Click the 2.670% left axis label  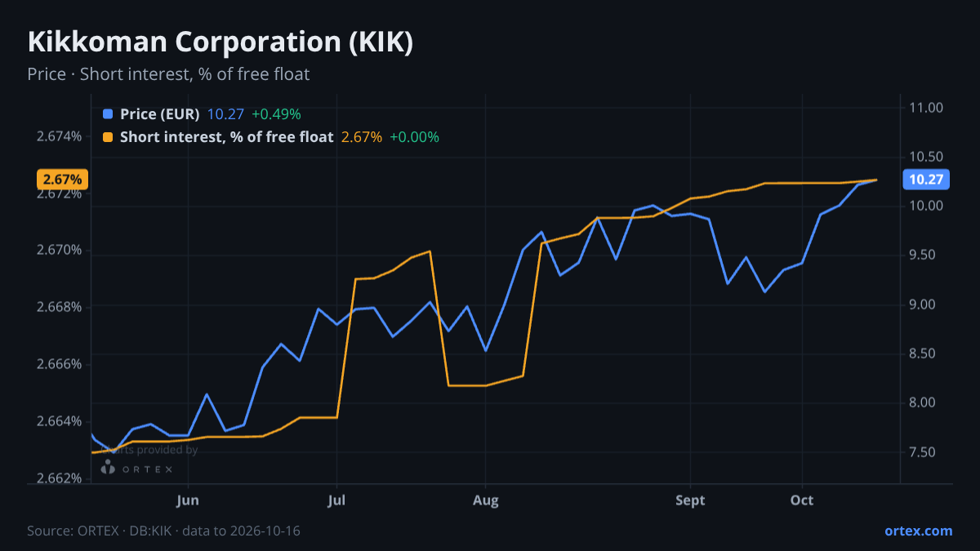click(x=59, y=250)
